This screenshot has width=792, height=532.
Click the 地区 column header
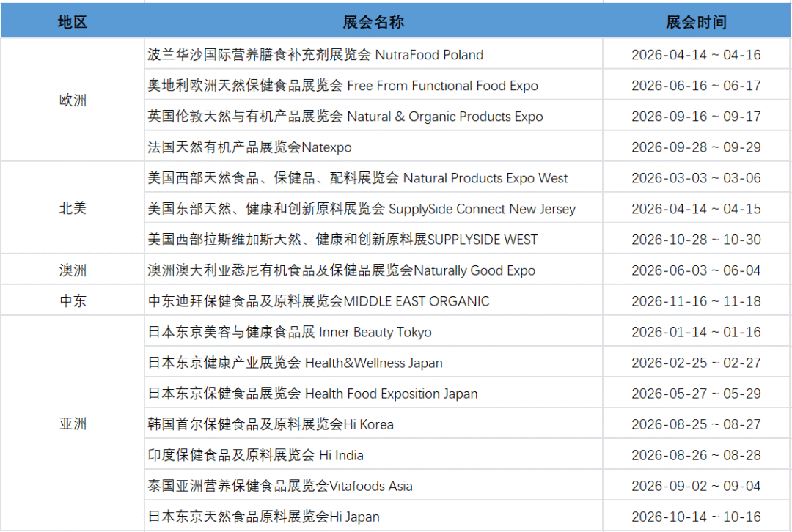(72, 22)
